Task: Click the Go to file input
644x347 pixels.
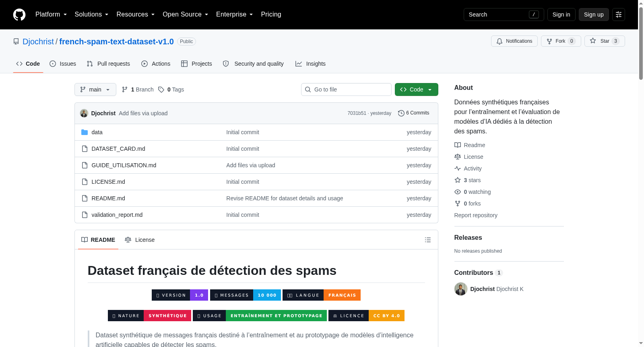Action: coord(346,89)
